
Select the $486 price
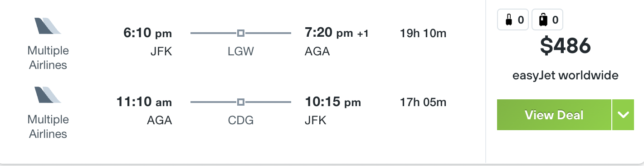[x=566, y=46]
